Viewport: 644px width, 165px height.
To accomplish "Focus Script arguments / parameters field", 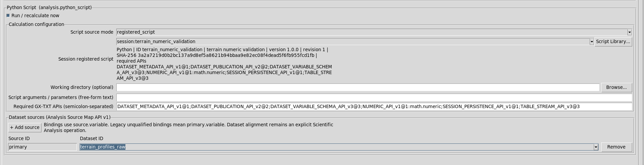I will 374,98.
